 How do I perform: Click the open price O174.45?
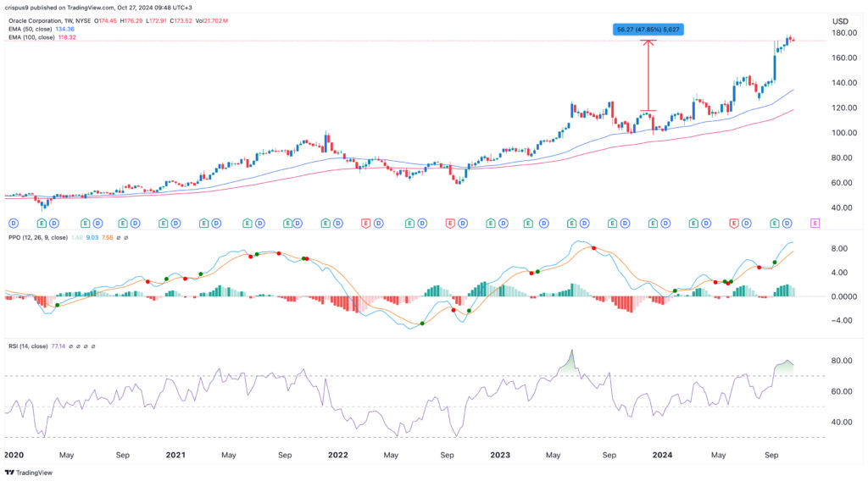click(x=105, y=21)
